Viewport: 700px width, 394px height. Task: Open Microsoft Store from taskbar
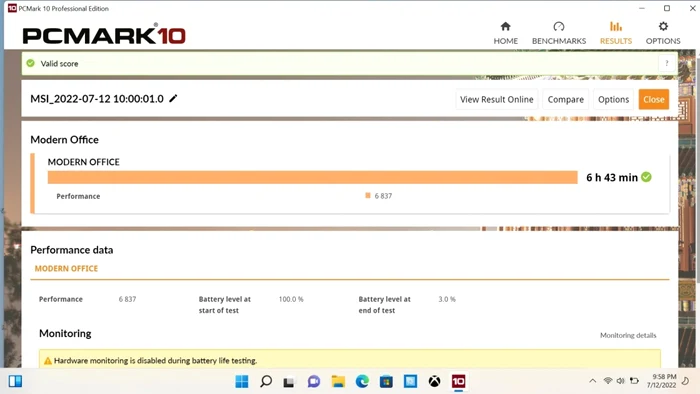tap(386, 381)
